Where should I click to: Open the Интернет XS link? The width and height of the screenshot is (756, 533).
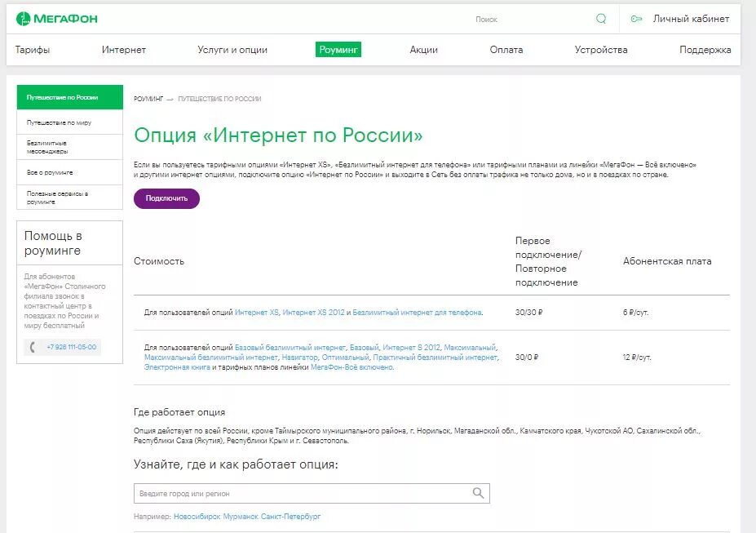(x=257, y=313)
